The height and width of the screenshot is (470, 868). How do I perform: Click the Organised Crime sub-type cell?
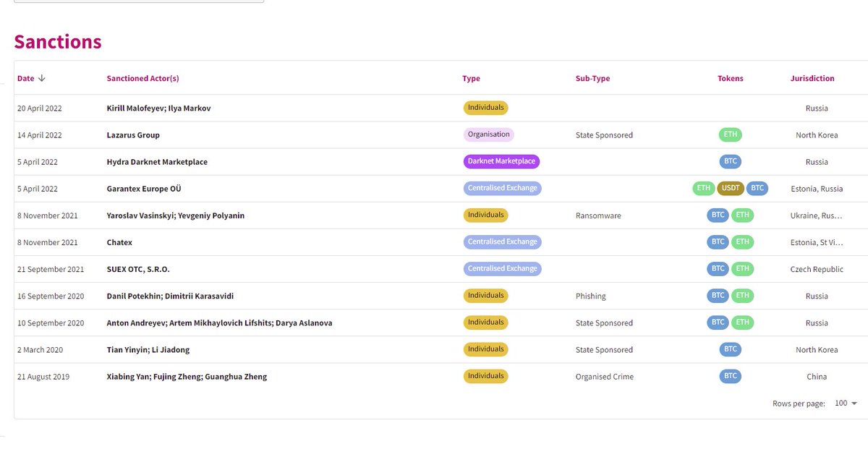[605, 376]
